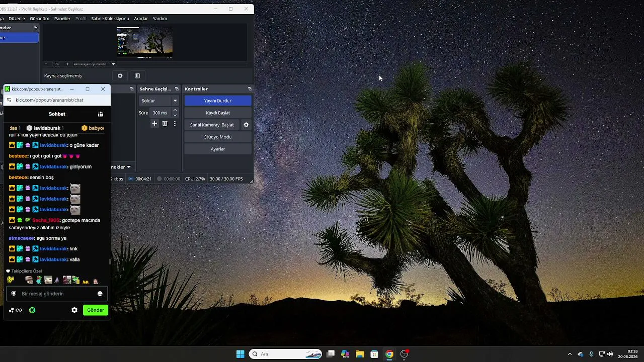Click lavidaburak username on gidiyorum message

(x=53, y=166)
